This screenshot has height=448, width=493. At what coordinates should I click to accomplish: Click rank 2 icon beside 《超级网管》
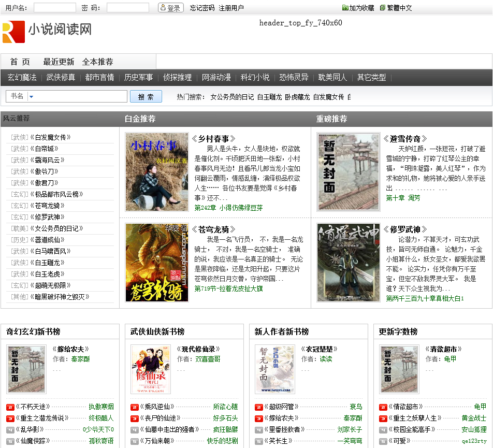(259, 407)
